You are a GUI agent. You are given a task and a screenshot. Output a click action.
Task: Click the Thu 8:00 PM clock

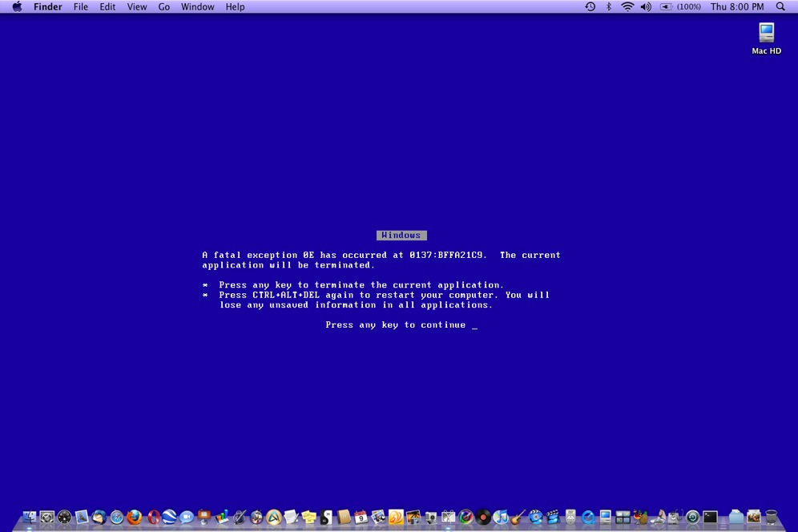[x=737, y=6]
